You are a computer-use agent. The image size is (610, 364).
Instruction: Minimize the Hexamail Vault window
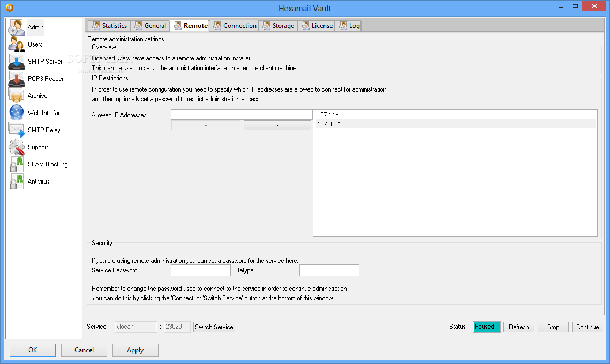(561, 6)
